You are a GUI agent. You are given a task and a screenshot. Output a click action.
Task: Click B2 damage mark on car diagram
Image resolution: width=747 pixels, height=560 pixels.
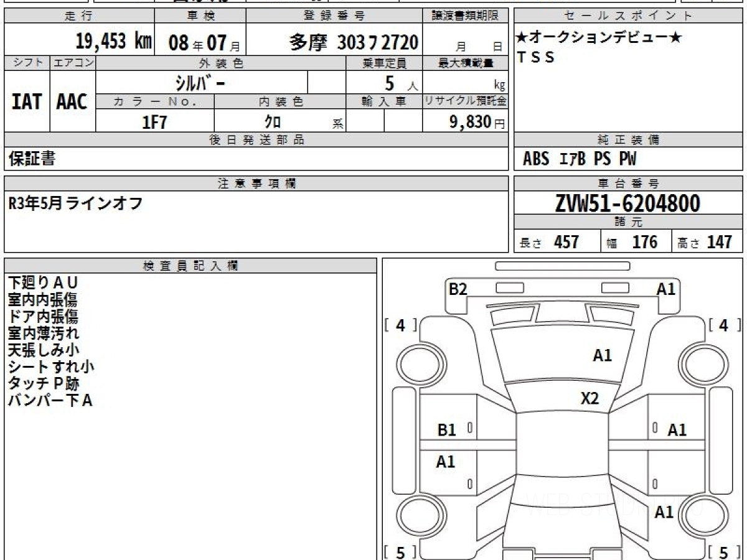[458, 289]
